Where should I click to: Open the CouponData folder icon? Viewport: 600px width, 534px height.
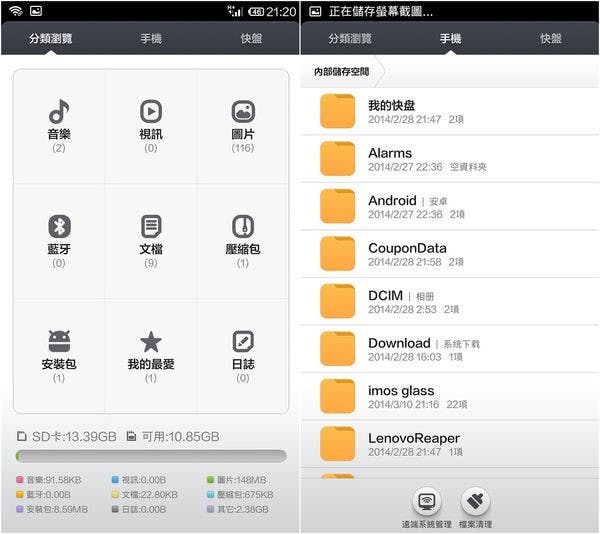pos(338,254)
